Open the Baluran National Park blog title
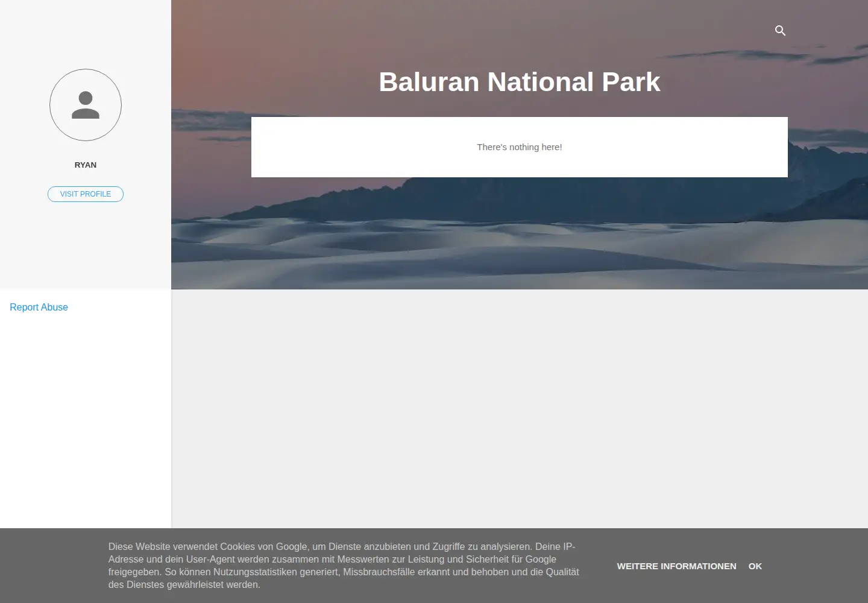 [520, 82]
